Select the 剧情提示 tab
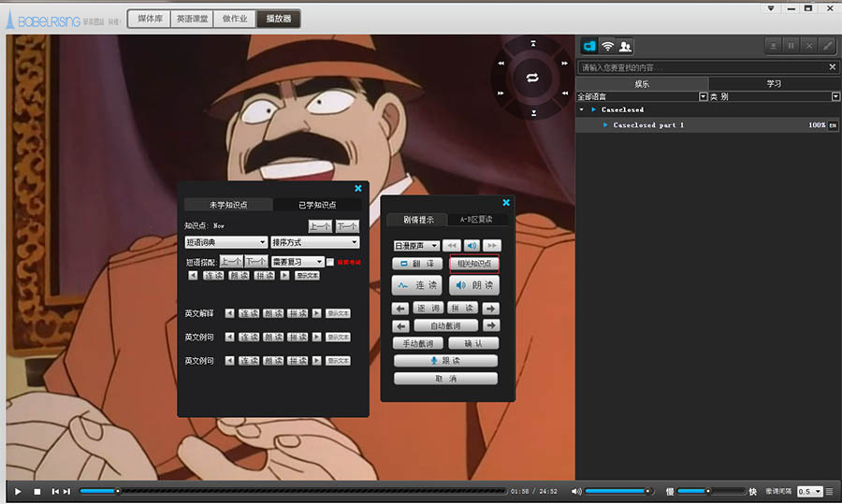Screen dimensions: 842x504 click(418, 220)
